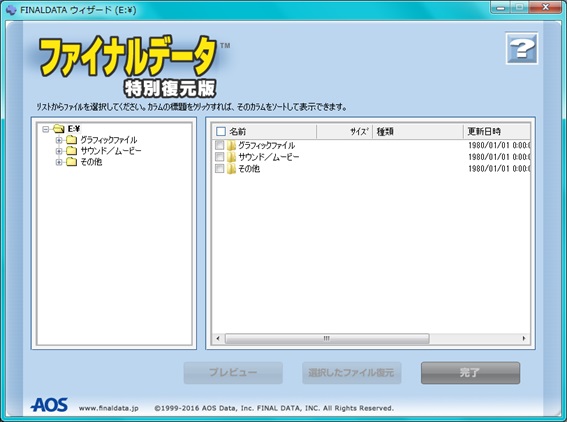Screen dimensions: 567x422
Task: Click the date in the その他 row
Action: tap(499, 169)
